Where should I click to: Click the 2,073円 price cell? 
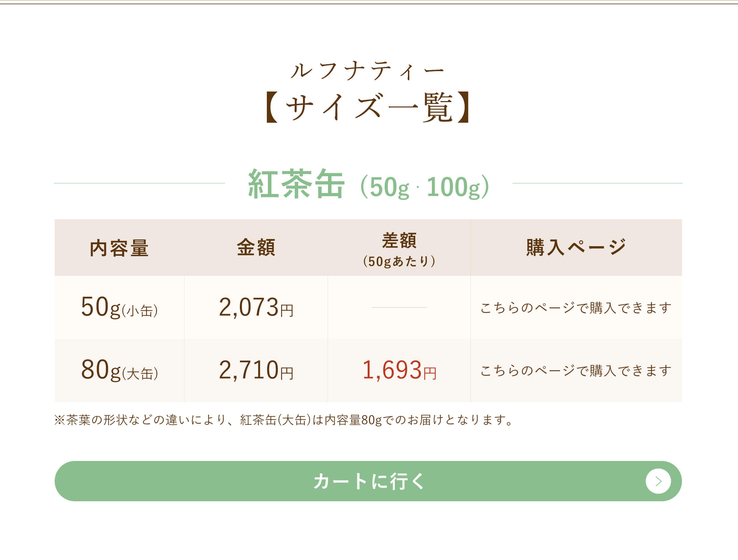click(x=256, y=307)
